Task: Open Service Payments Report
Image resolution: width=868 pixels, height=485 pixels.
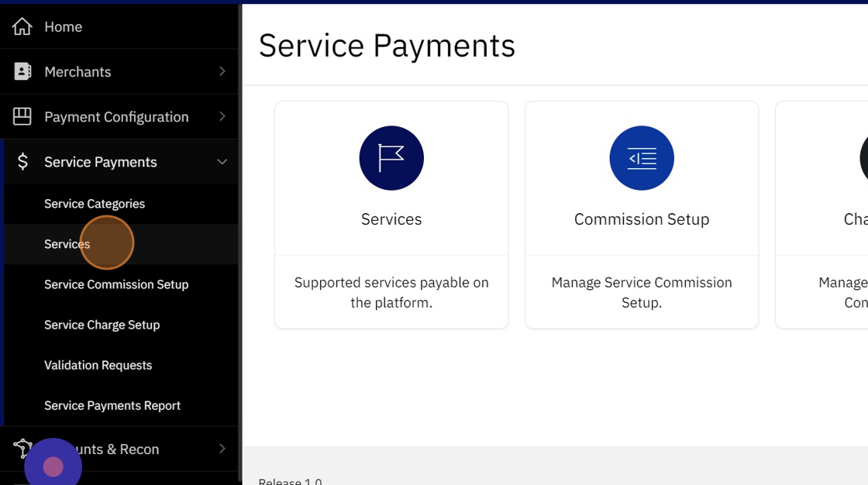Action: point(112,405)
